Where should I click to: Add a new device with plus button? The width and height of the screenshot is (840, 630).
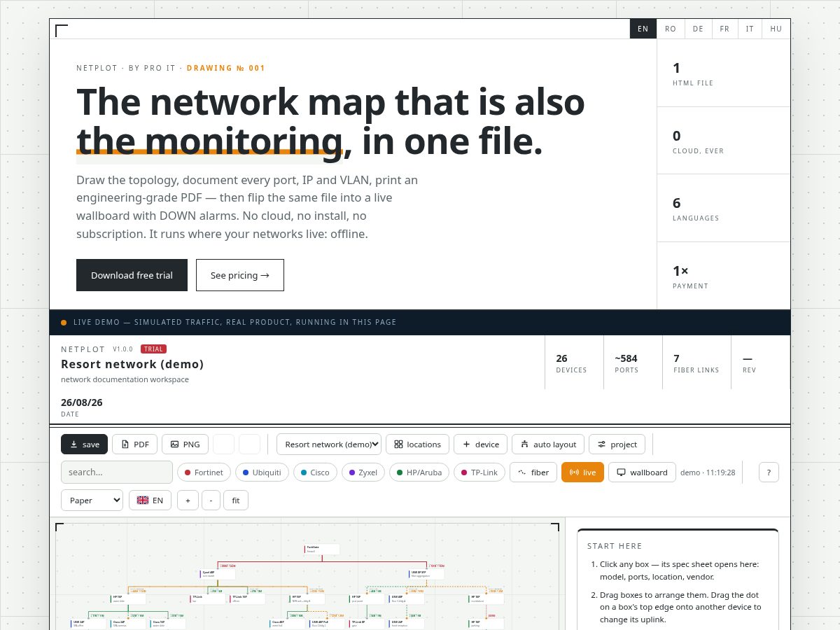pyautogui.click(x=480, y=444)
